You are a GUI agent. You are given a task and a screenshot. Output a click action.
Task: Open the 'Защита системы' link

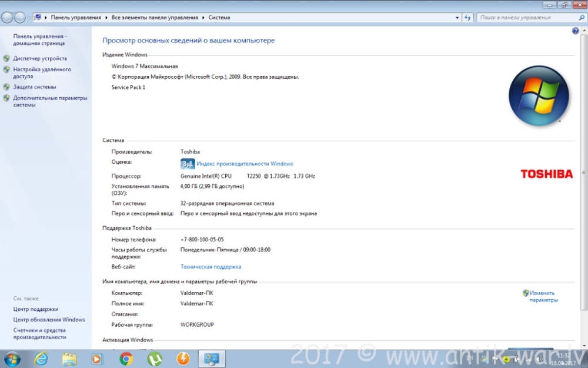35,87
